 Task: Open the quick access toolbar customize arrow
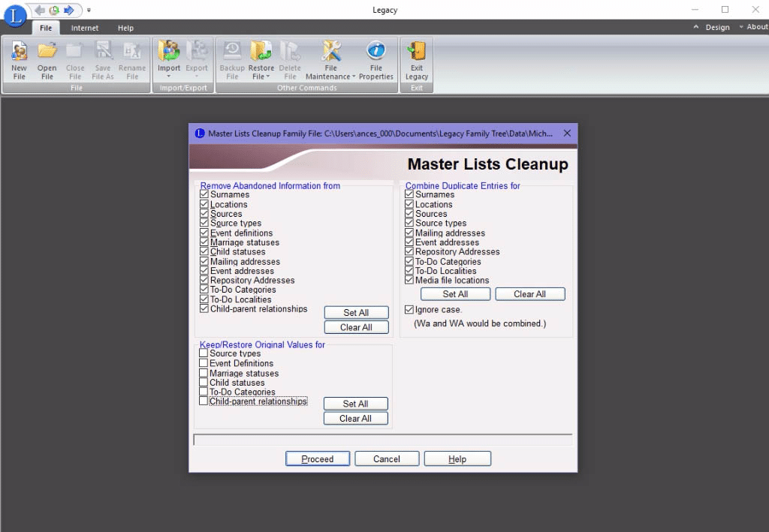click(x=89, y=10)
